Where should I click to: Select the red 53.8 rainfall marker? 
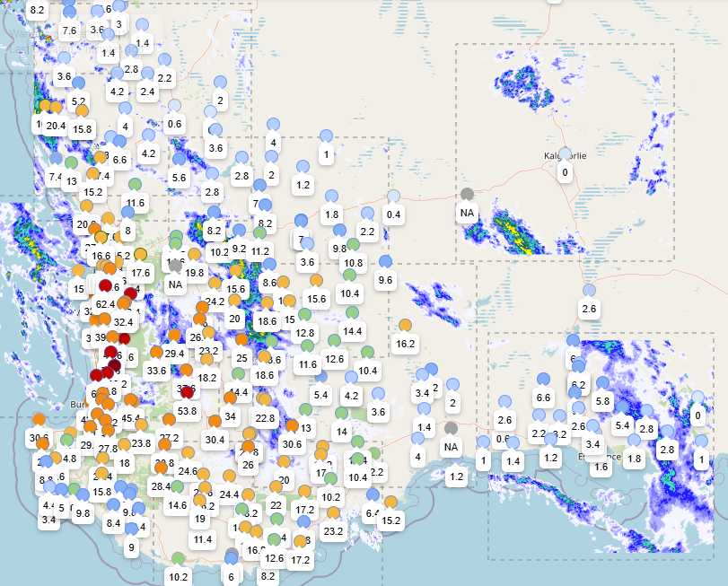click(x=187, y=392)
